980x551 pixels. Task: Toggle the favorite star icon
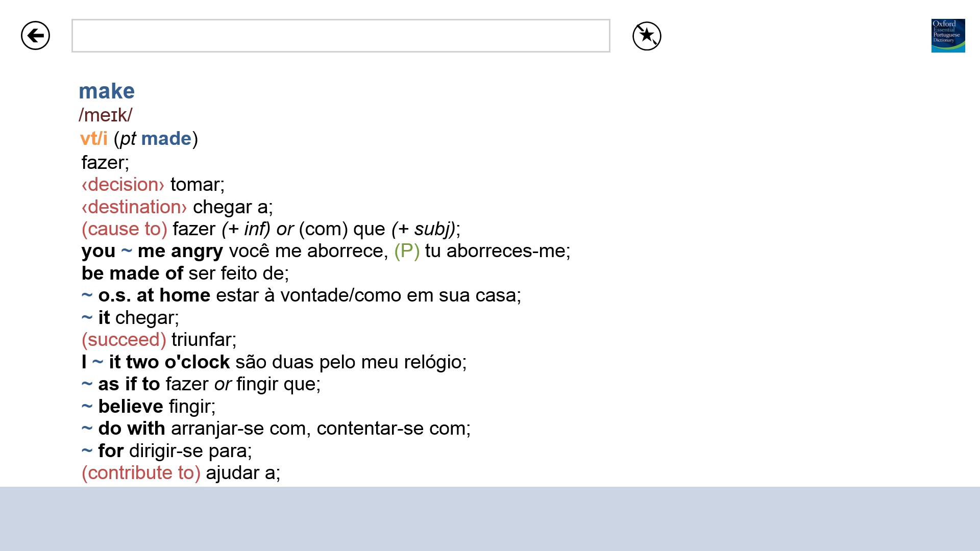pyautogui.click(x=647, y=36)
